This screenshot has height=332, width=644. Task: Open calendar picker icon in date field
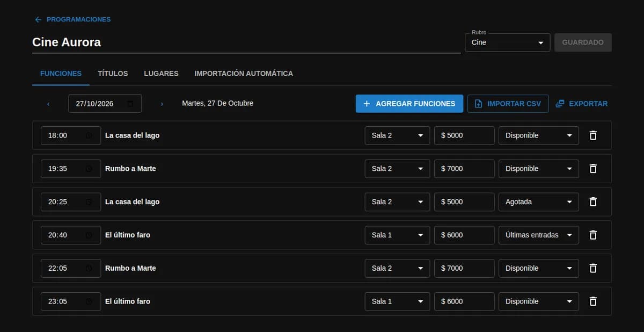130,104
